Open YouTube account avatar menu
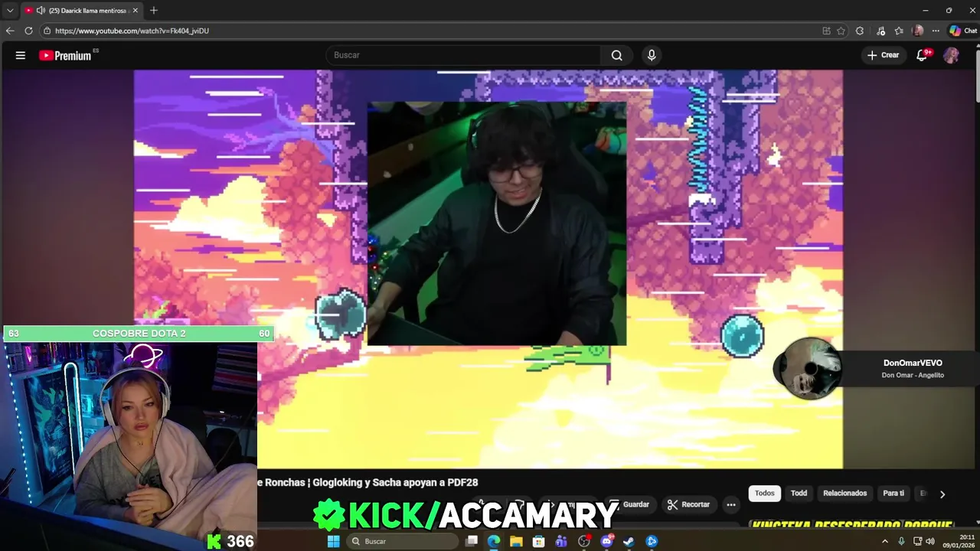This screenshot has height=551, width=980. point(951,55)
